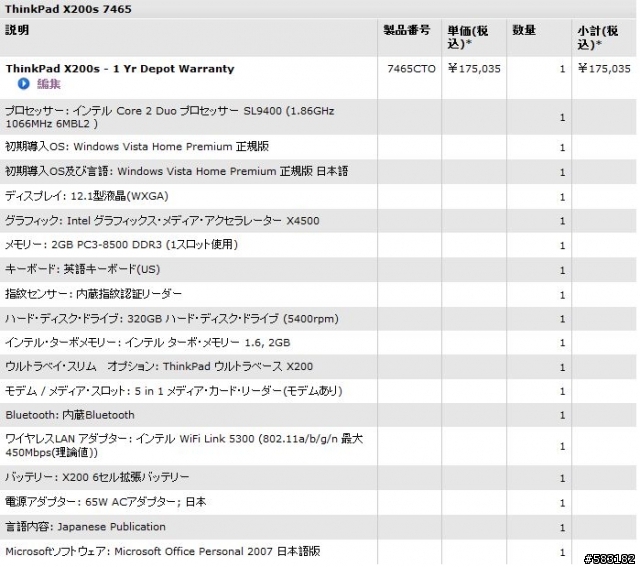Click quantity 1 in the ThinkPad X200s warranty row
Image resolution: width=640 pixels, height=567 pixels.
tap(562, 69)
